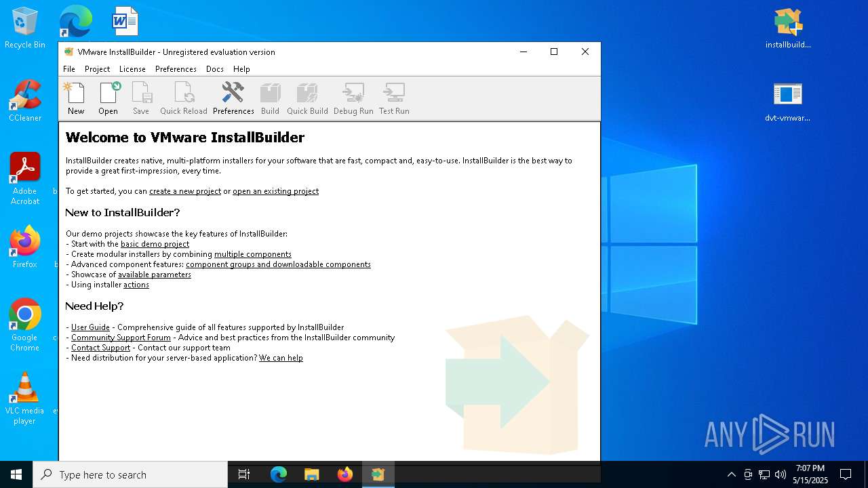This screenshot has height=488, width=868.
Task: Click the Quick Reload toolbar icon
Action: point(183,99)
